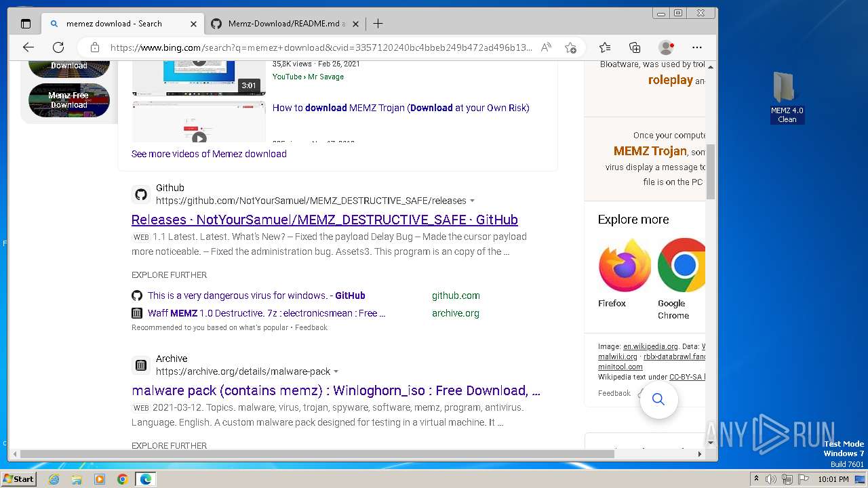The width and height of the screenshot is (868, 488).
Task: Open How to download MEMZ Trojan video link
Action: coord(401,108)
